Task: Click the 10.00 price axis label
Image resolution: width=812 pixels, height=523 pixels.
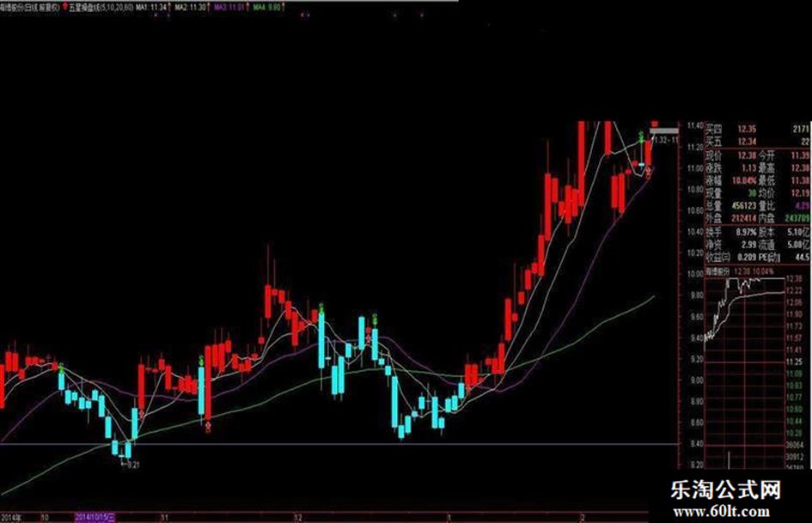Action: tap(695, 273)
